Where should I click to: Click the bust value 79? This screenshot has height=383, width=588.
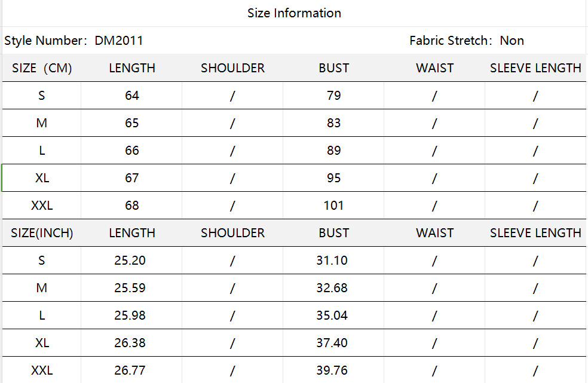point(333,96)
